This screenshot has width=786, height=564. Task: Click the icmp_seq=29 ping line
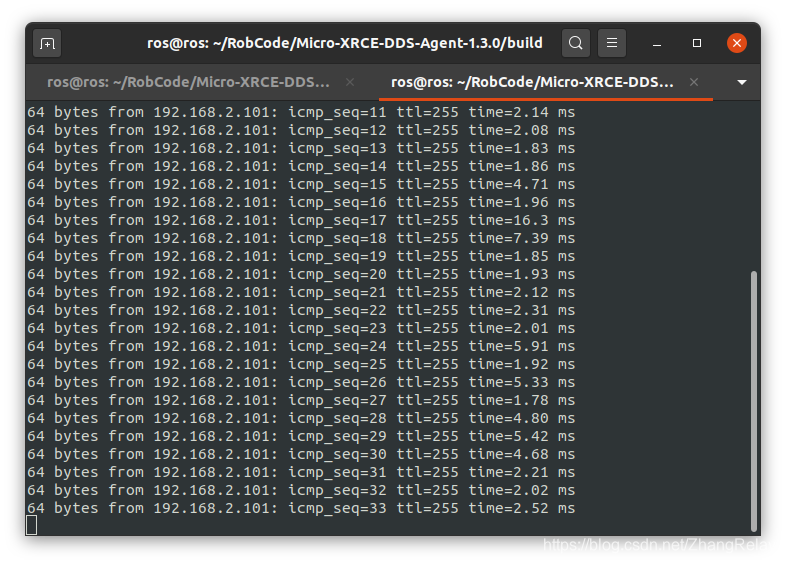(301, 437)
